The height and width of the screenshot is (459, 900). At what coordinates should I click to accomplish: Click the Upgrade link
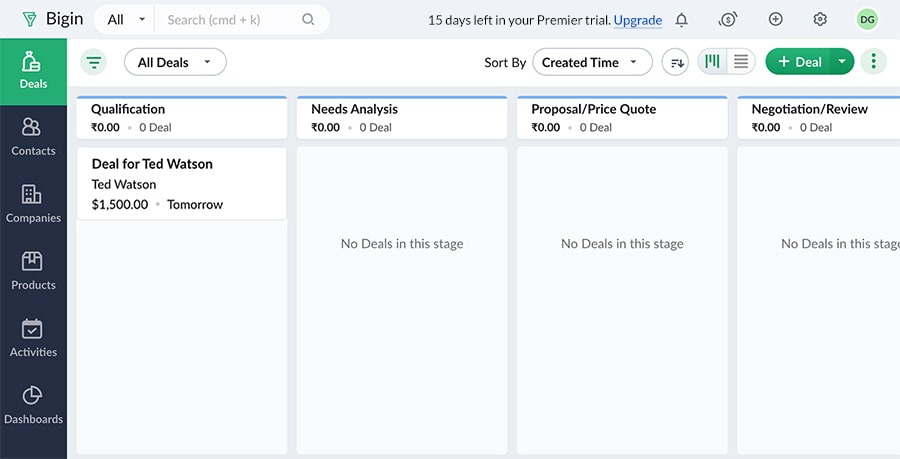point(637,20)
